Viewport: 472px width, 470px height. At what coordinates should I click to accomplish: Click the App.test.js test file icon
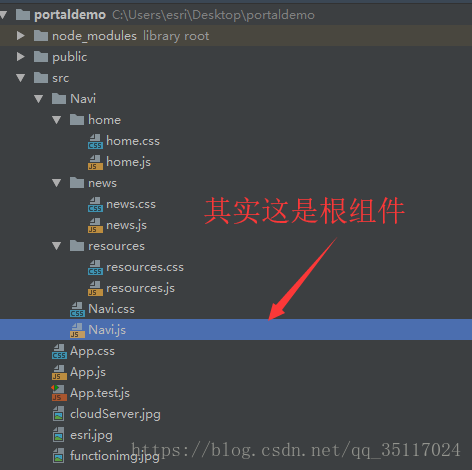[59, 393]
